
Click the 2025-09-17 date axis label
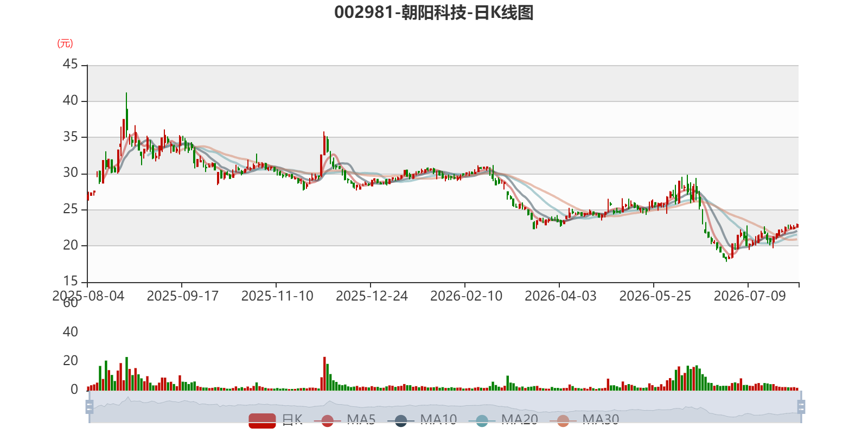point(182,296)
